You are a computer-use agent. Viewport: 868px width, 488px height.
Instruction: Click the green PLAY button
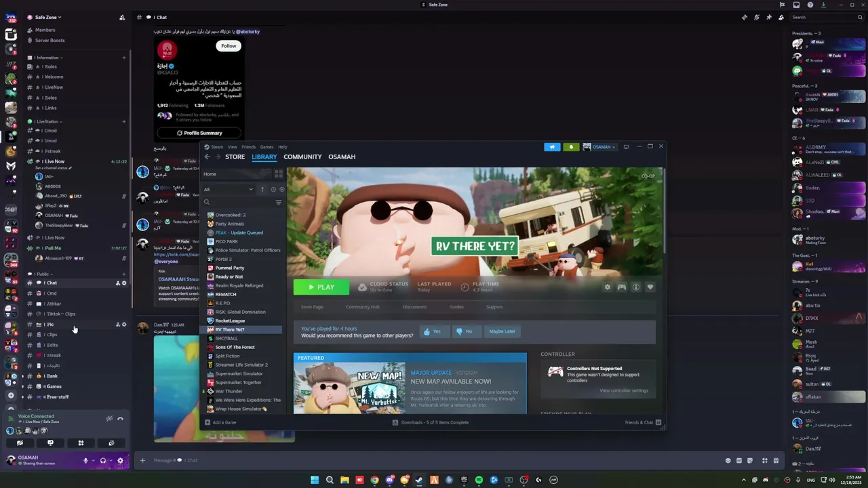click(x=321, y=287)
